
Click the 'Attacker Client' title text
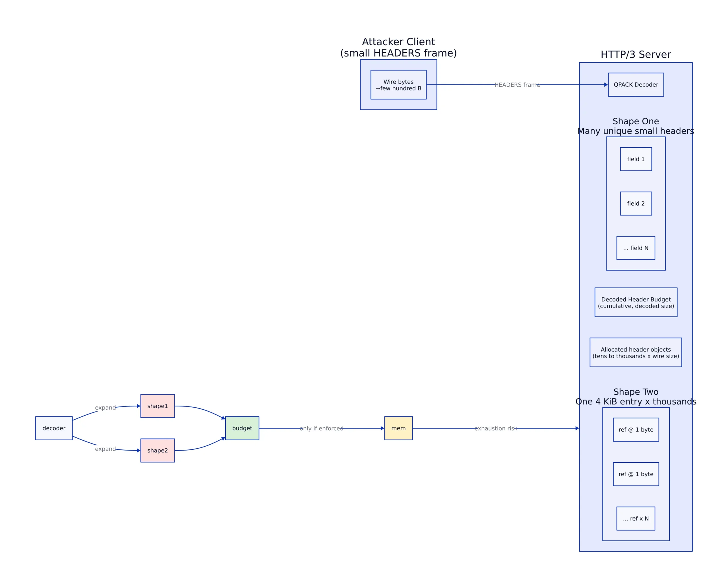coord(398,42)
